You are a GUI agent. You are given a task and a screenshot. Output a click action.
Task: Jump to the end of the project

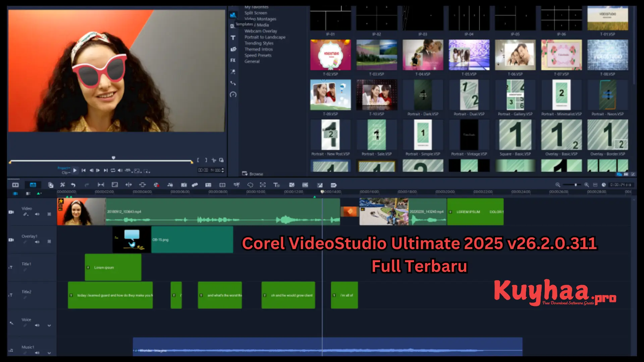pos(106,170)
